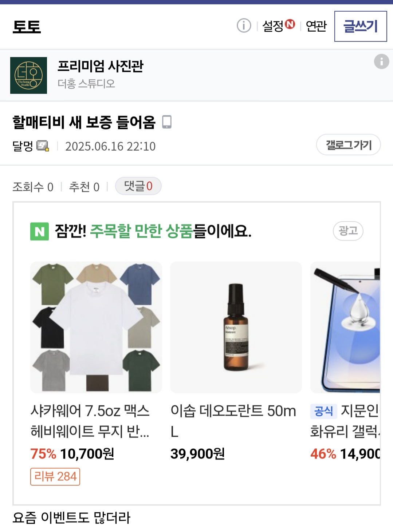Click the 리뷰 284 review badge
The width and height of the screenshot is (393, 532).
point(55,476)
